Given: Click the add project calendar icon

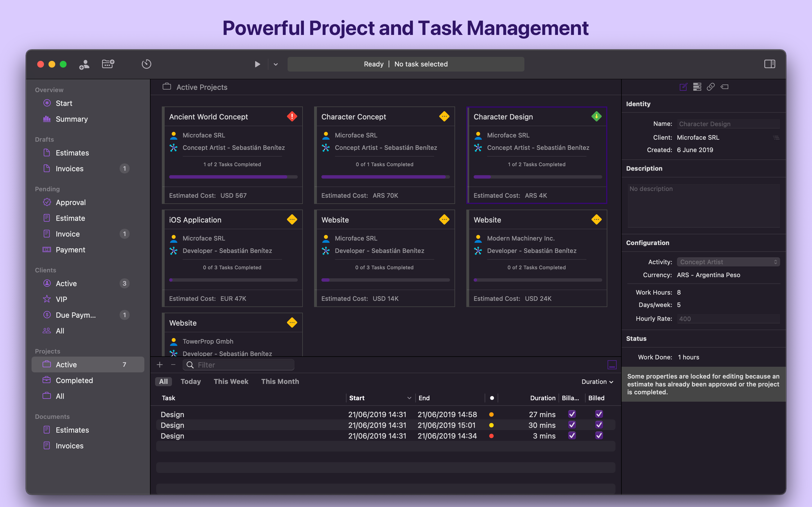Looking at the screenshot, I should click(108, 64).
